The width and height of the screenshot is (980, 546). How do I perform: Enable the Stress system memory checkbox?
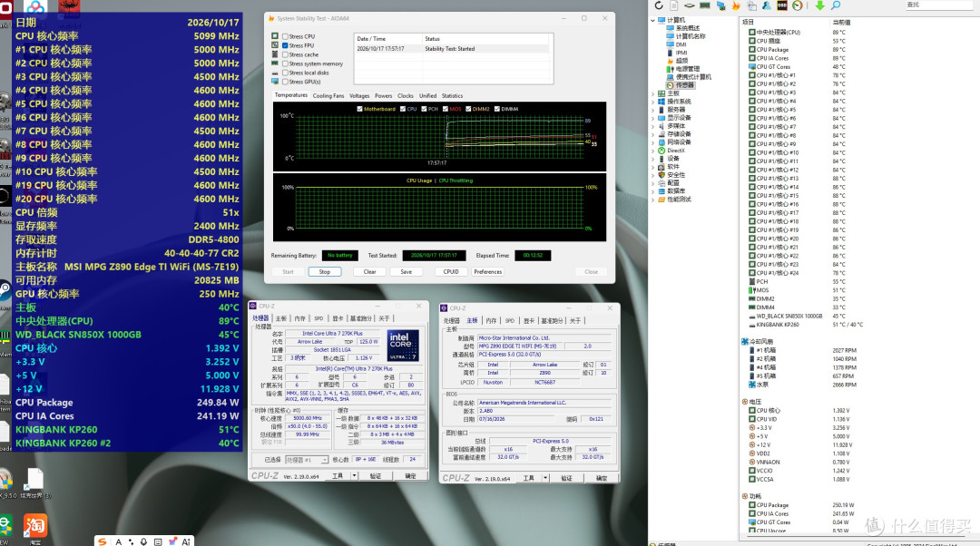pos(285,63)
